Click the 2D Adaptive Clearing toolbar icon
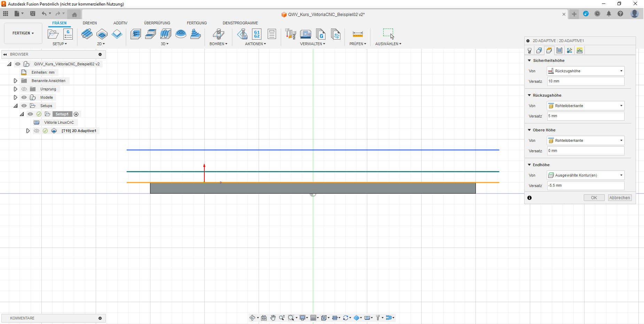This screenshot has width=644, height=324. (87, 34)
